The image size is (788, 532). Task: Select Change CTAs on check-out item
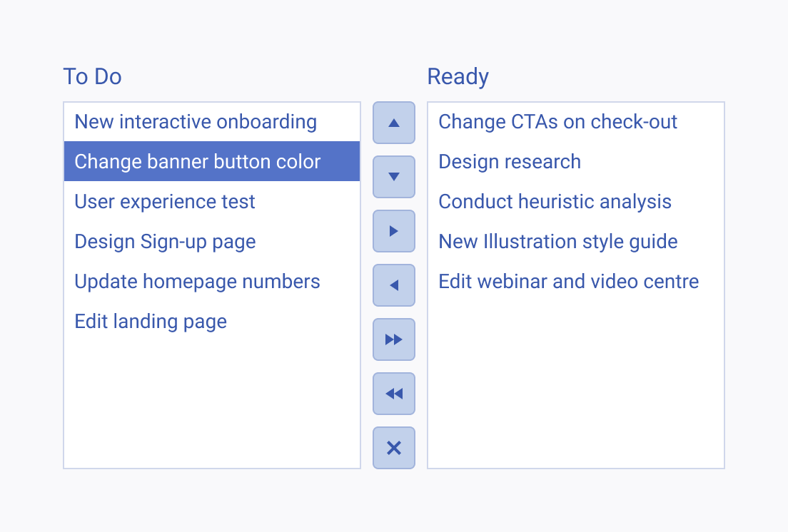click(x=576, y=122)
